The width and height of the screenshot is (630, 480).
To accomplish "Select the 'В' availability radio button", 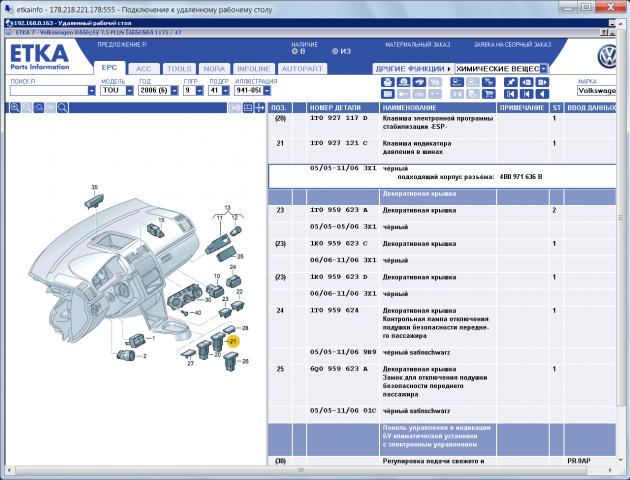I will (295, 51).
